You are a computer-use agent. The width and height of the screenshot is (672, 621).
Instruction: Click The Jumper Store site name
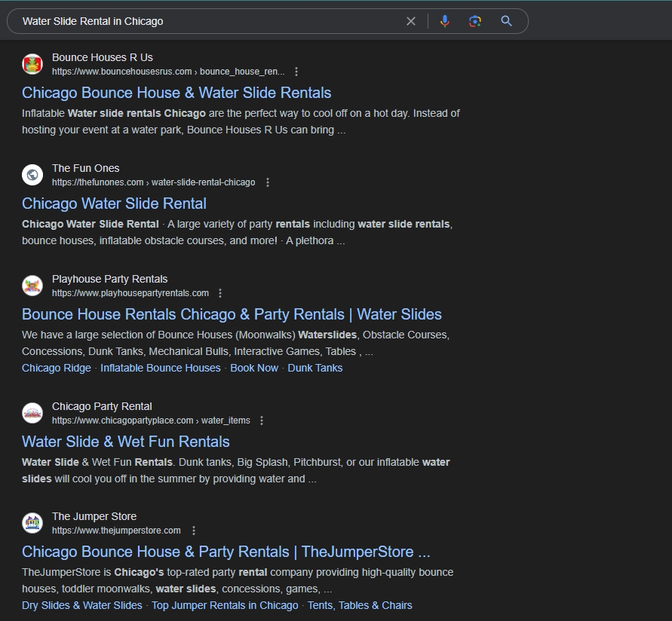94,516
